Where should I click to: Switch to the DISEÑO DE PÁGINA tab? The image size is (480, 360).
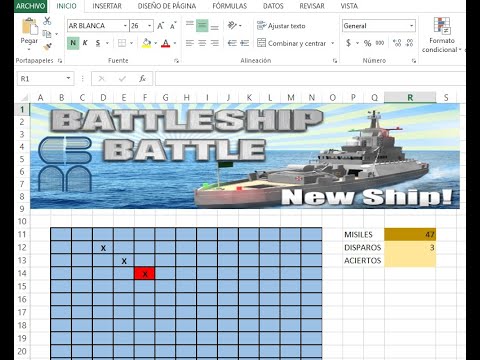coord(167,6)
